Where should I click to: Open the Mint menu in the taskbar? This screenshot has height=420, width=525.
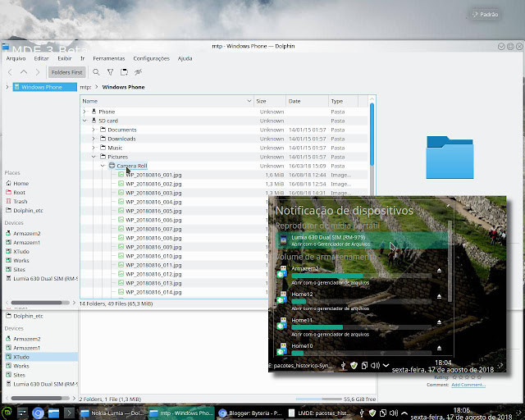(x=7, y=413)
